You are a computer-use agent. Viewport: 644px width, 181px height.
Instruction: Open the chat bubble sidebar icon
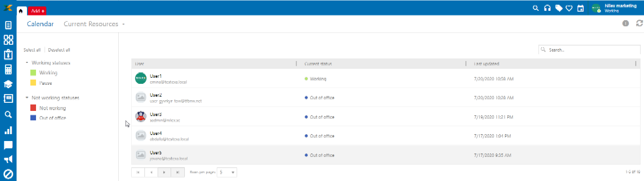click(x=8, y=145)
